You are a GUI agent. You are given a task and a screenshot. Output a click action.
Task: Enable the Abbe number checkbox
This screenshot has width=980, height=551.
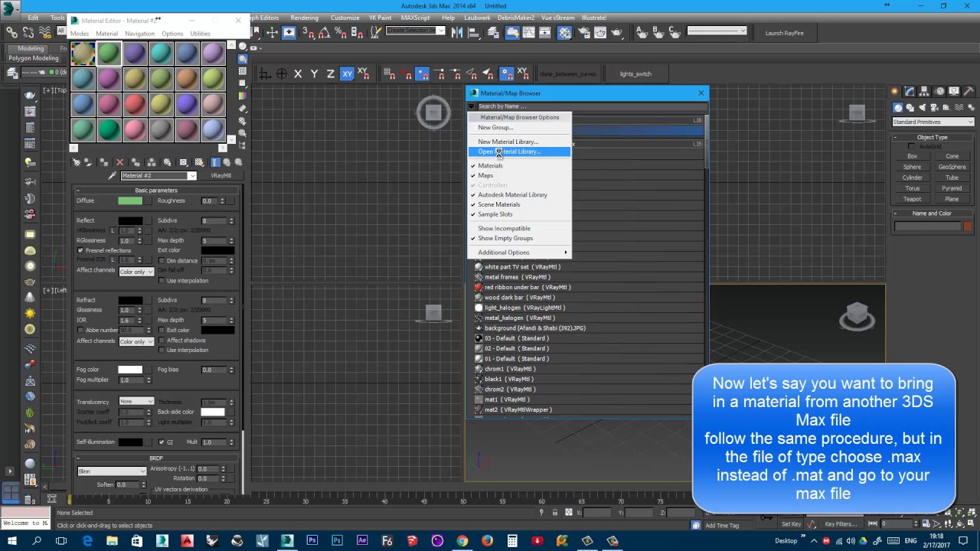pos(80,330)
